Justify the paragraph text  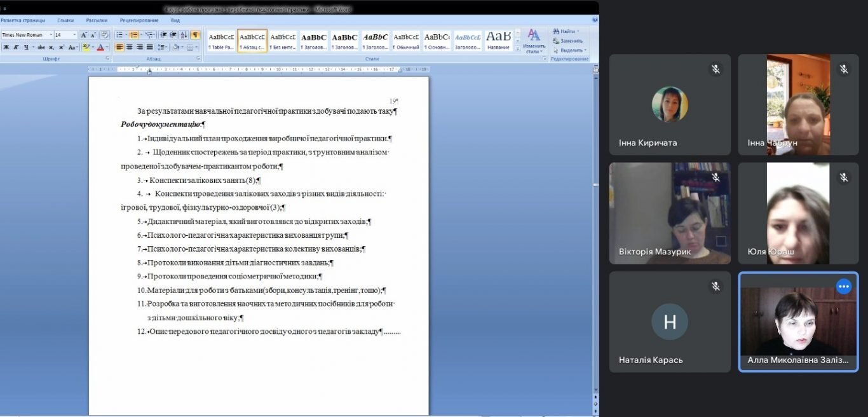coord(149,47)
